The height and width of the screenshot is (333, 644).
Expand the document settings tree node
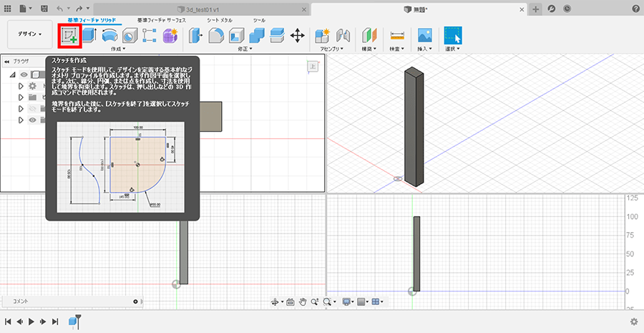[x=21, y=86]
